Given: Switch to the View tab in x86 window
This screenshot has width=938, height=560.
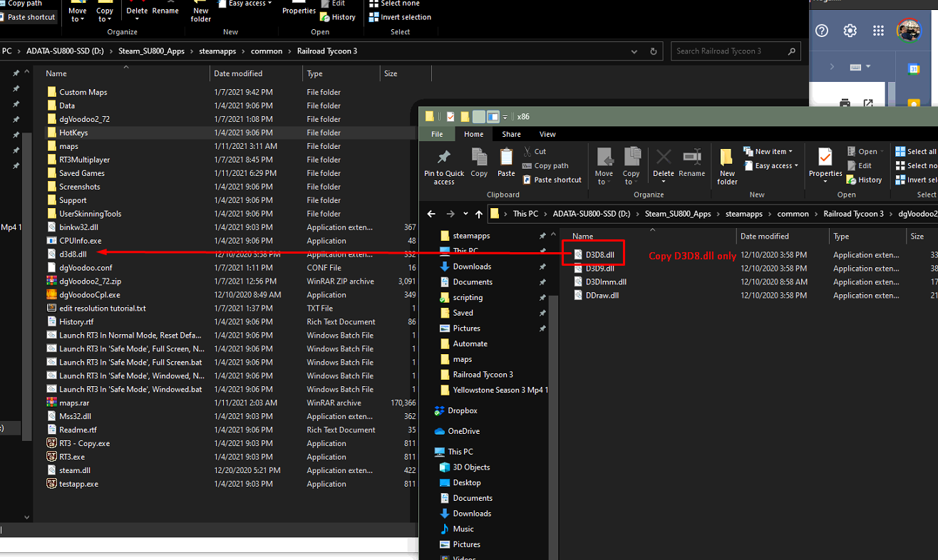Looking at the screenshot, I should click(547, 134).
